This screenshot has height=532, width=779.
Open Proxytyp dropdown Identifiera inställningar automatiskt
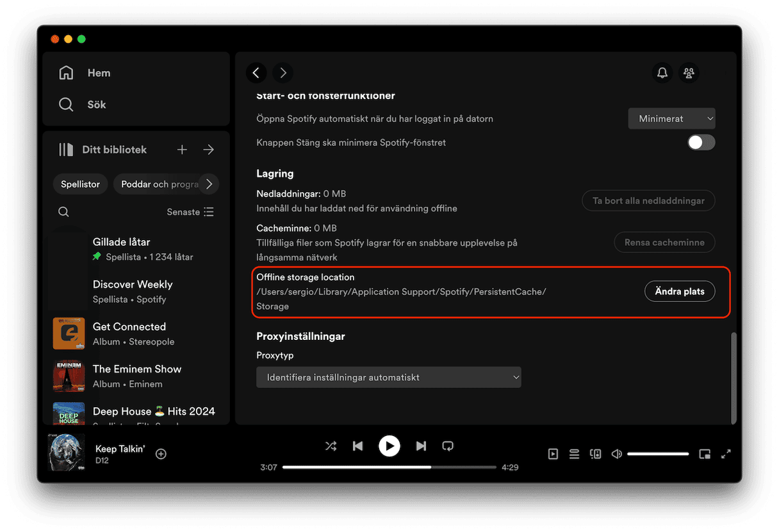point(389,377)
